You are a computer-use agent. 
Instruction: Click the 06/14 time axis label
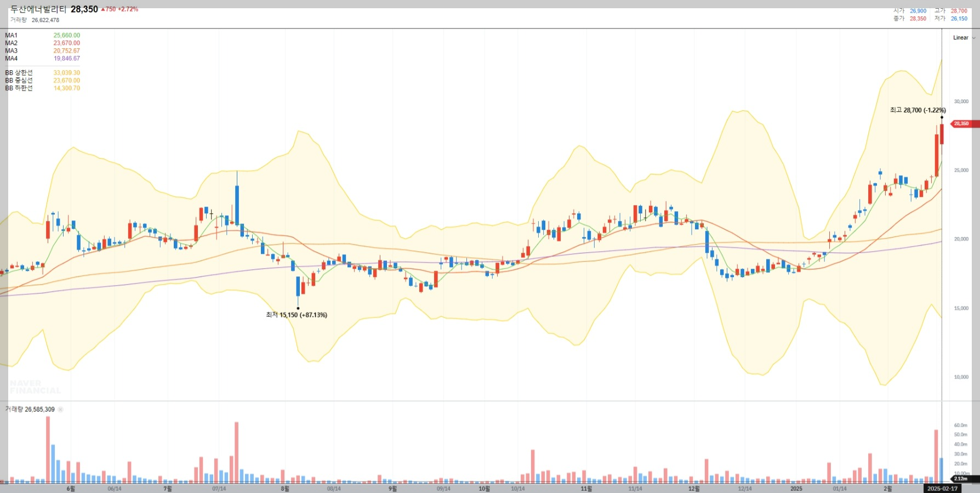tap(115, 489)
